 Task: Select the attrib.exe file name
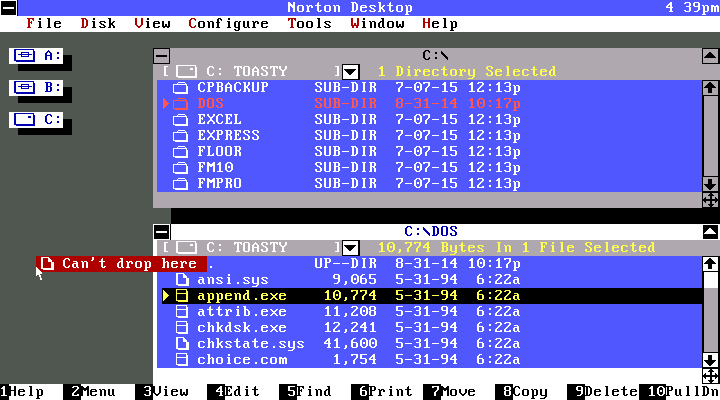(242, 312)
